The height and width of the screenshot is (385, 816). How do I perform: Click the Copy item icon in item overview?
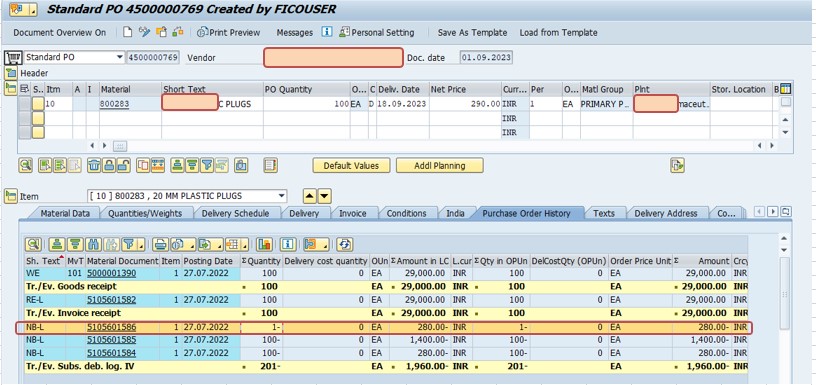[143, 165]
